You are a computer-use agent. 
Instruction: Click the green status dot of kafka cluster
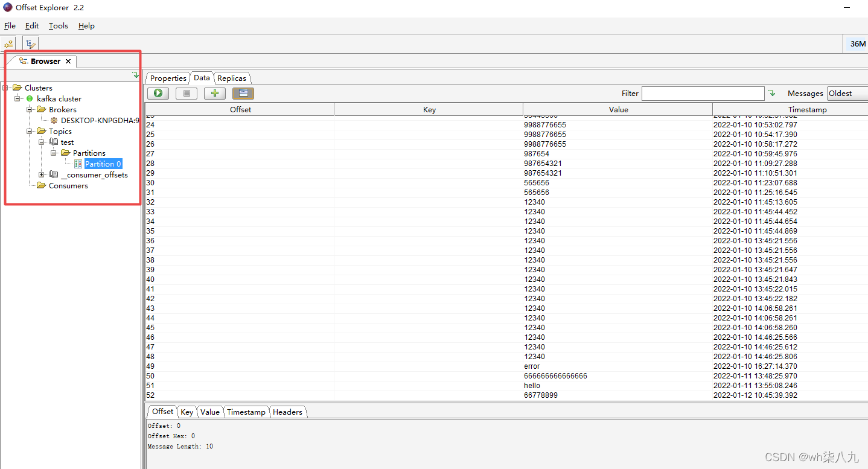(x=30, y=98)
